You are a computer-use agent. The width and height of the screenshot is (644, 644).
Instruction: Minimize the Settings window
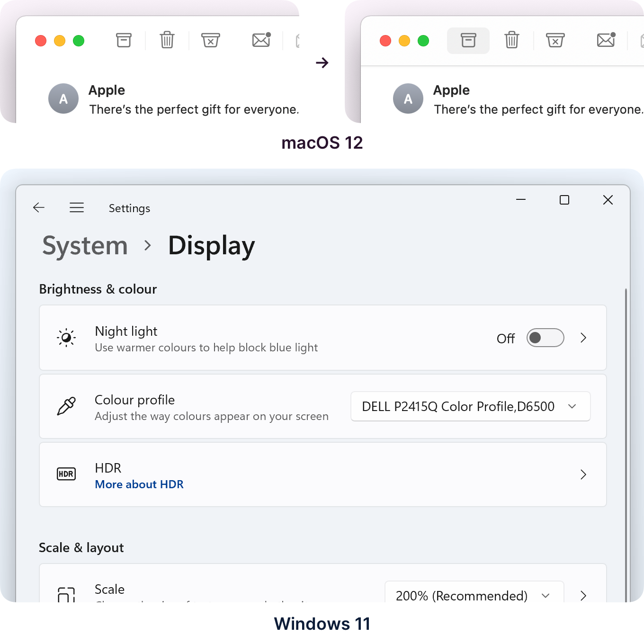pyautogui.click(x=521, y=200)
